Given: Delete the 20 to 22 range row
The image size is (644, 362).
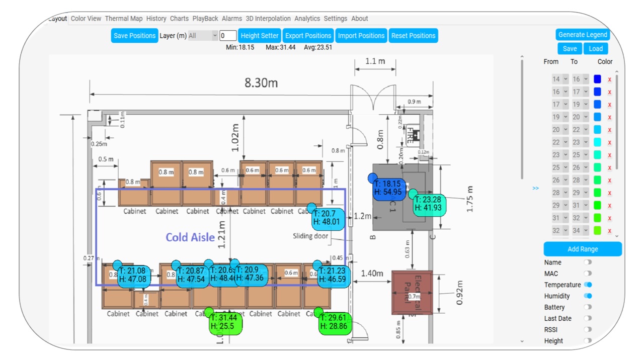Looking at the screenshot, I should tap(610, 130).
